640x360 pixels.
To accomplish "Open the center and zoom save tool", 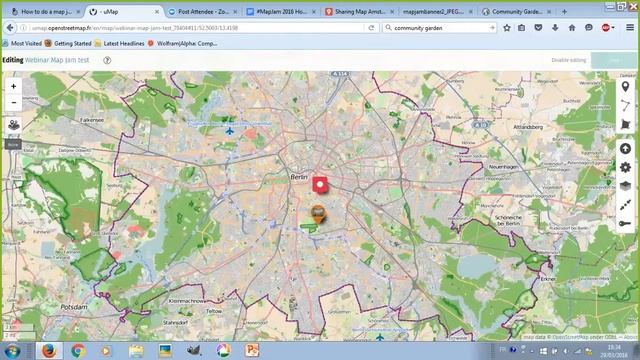I will [x=625, y=205].
